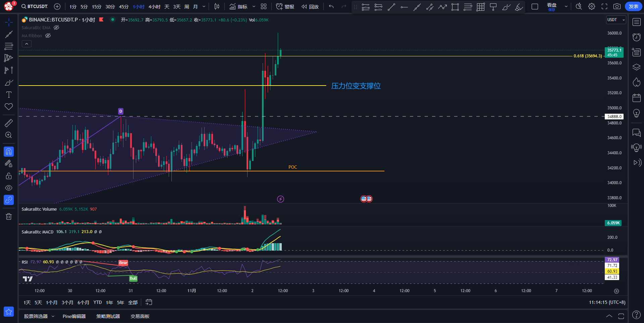Delete drawings using the trash icon

pyautogui.click(x=9, y=216)
